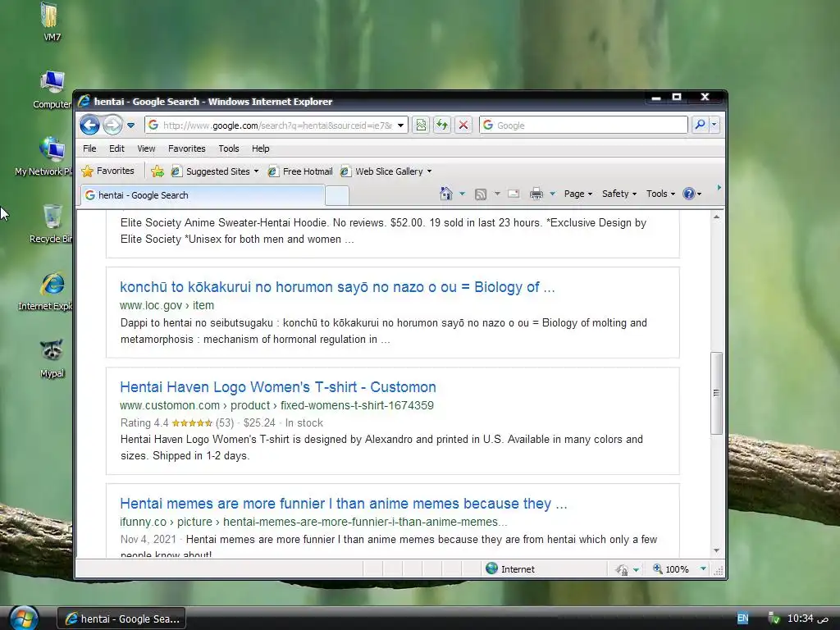
Task: Click the Home icon in the command bar
Action: (445, 194)
